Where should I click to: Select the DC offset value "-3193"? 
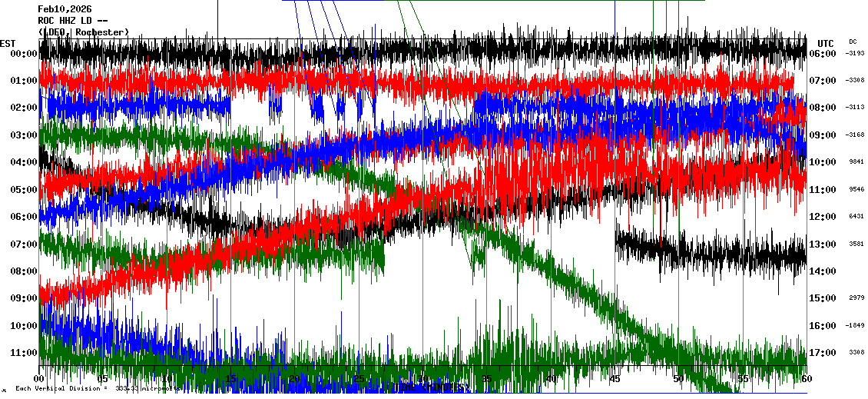pos(855,53)
